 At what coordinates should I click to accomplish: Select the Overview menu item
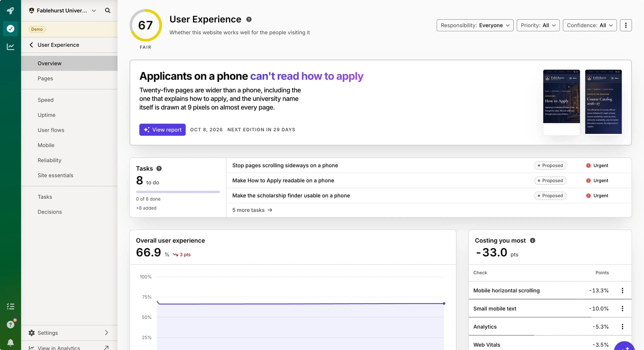tap(69, 63)
